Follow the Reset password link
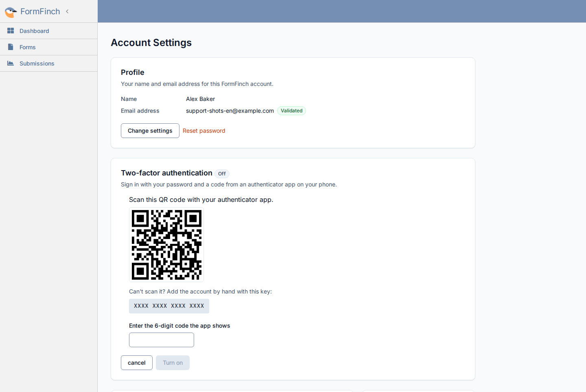Viewport: 586px width, 392px height. pyautogui.click(x=204, y=131)
